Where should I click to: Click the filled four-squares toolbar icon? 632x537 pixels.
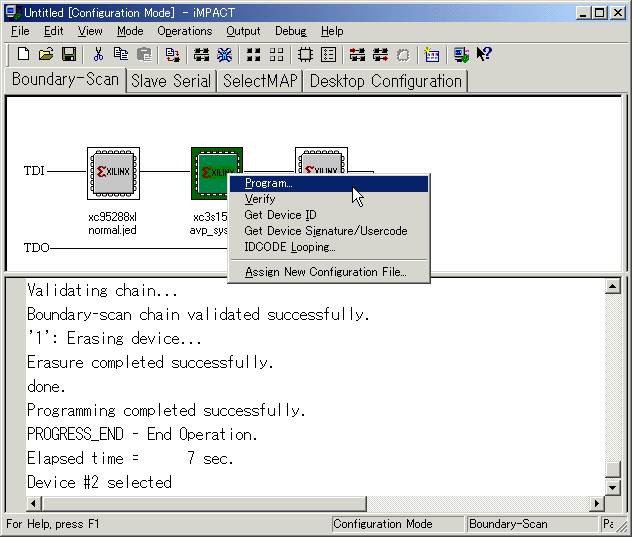[254, 54]
